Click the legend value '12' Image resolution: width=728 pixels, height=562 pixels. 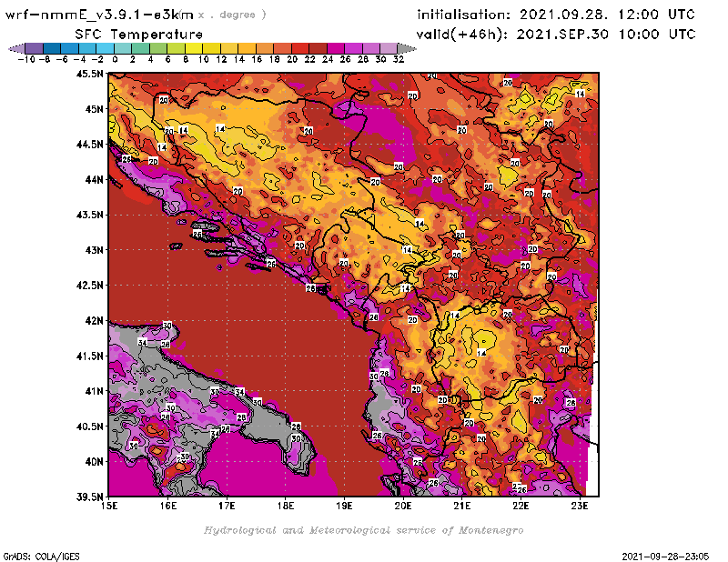point(221,59)
